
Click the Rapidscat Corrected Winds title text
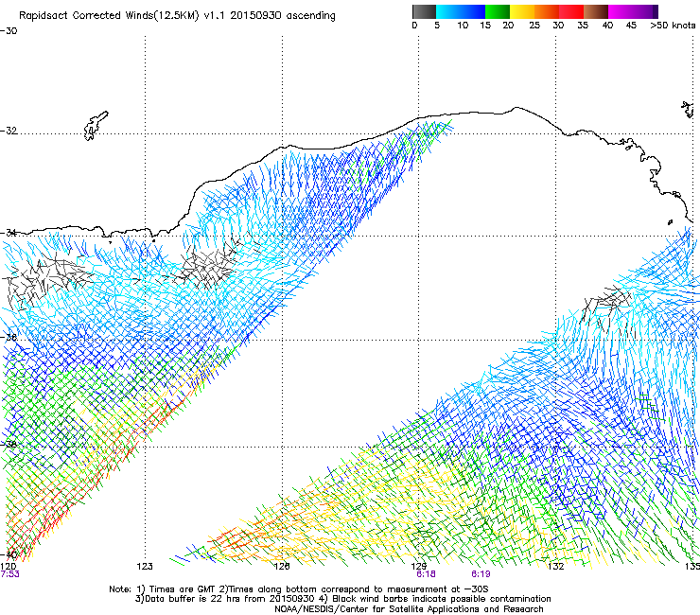coord(177,16)
